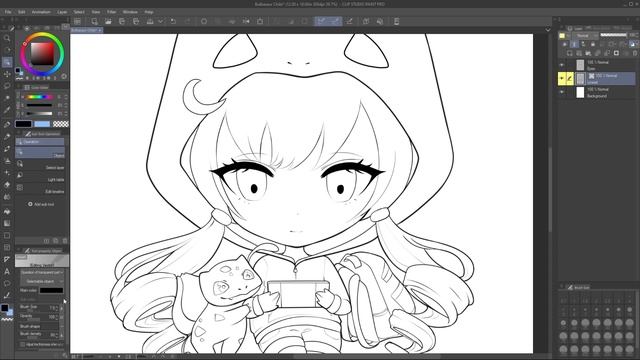Click the Background layer white thumbnail
The width and height of the screenshot is (640, 360).
click(580, 93)
